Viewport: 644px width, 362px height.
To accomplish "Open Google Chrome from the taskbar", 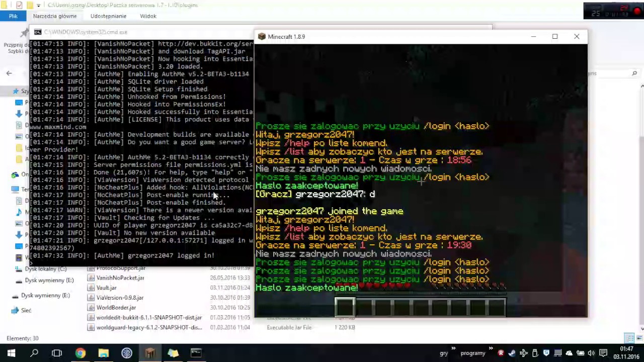I will pos(80,353).
